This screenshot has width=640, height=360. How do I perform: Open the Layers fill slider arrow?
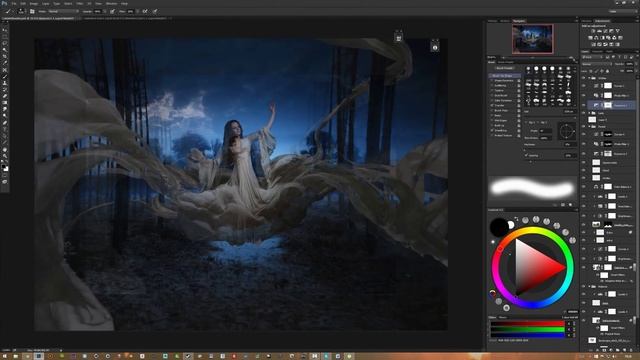tap(636, 71)
